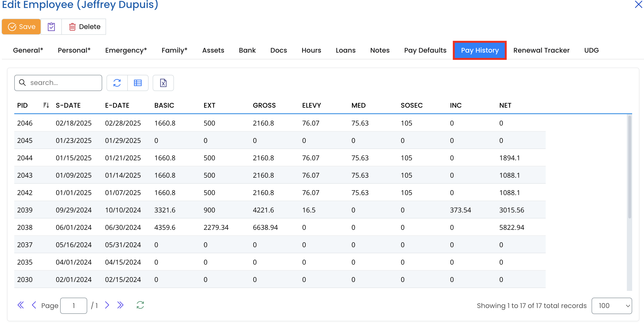The image size is (644, 323).
Task: Open the 100 records-per-page dropdown
Action: coord(611,306)
